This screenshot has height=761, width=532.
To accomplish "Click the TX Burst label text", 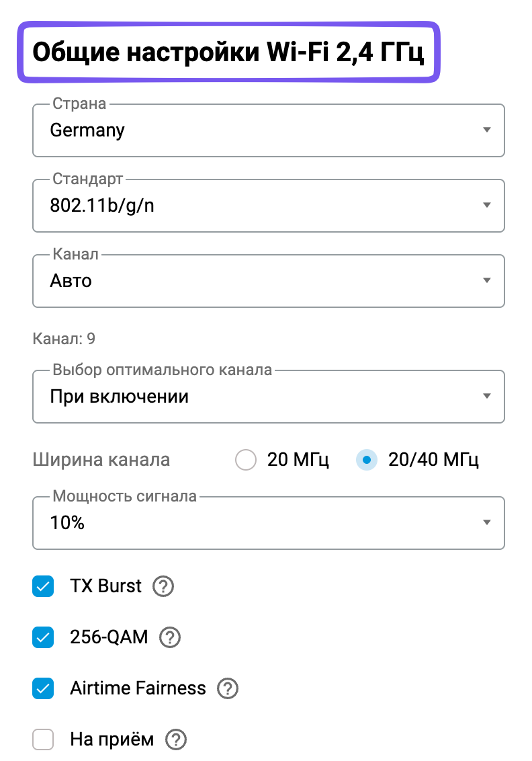I will [106, 586].
